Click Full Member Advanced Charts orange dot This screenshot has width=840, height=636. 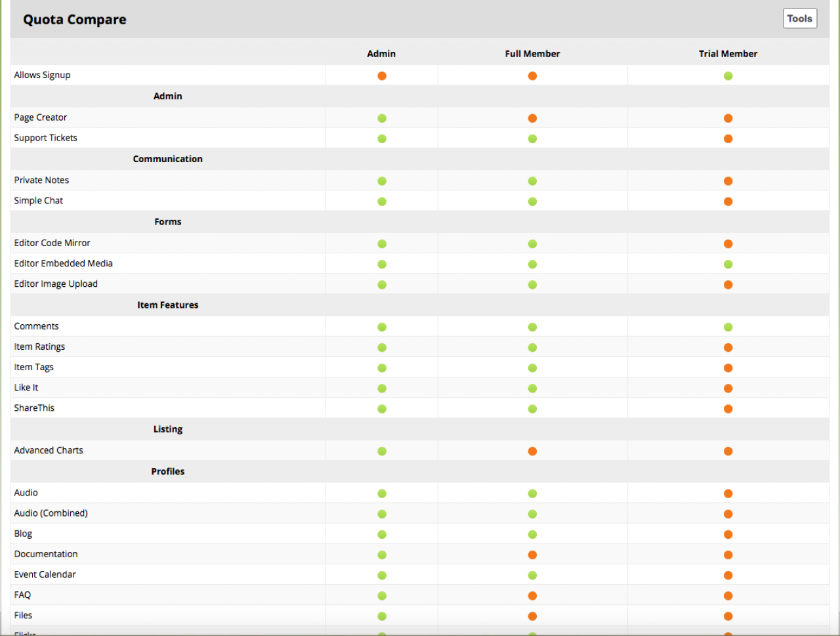(532, 451)
